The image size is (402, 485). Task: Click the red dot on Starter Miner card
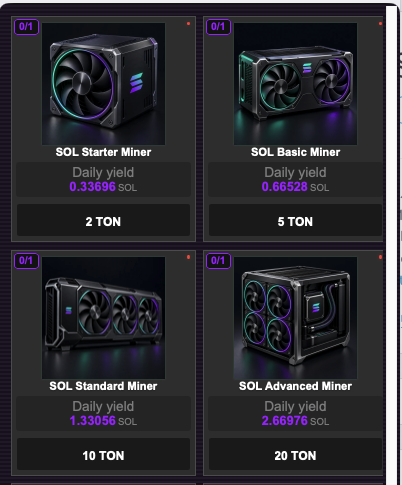pos(188,23)
